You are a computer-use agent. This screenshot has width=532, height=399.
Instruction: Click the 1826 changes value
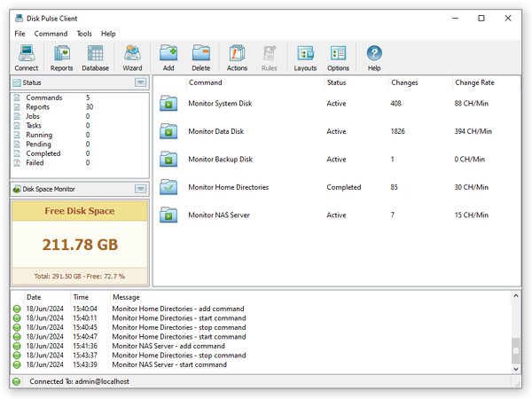pos(397,131)
